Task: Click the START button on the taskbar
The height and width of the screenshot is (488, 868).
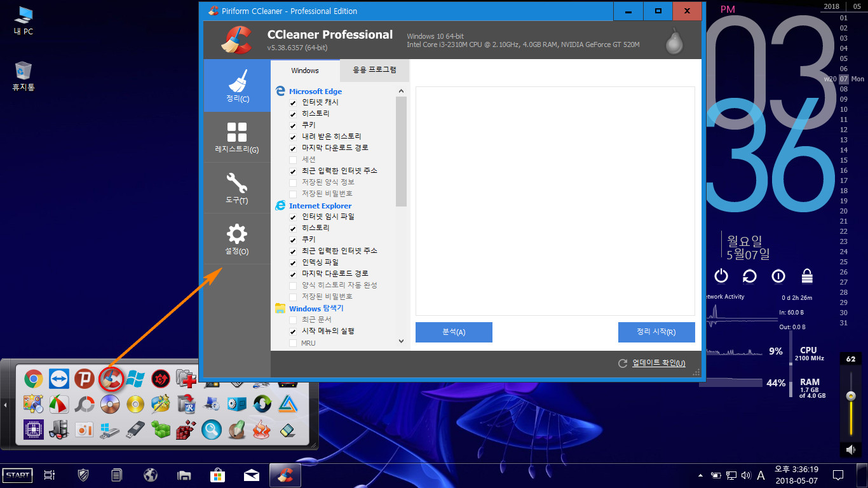Action: (x=18, y=475)
